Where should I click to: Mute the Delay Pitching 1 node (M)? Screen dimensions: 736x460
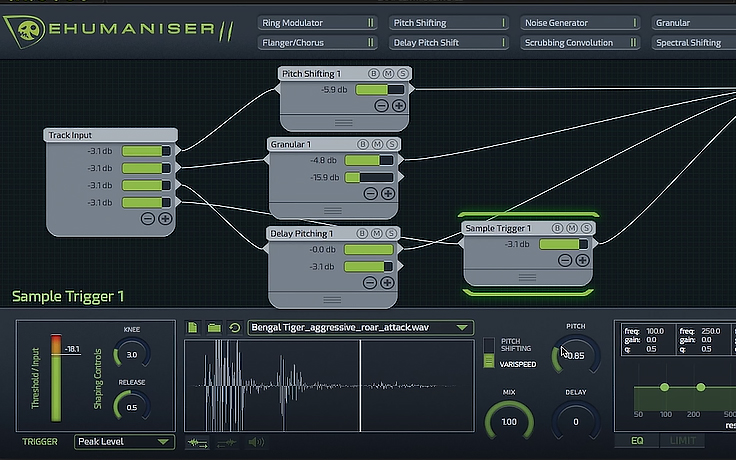pyautogui.click(x=376, y=233)
